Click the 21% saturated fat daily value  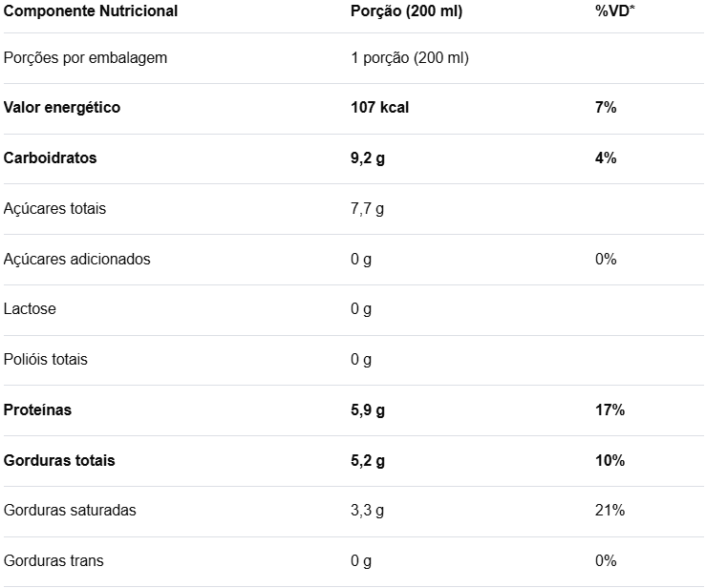[610, 511]
